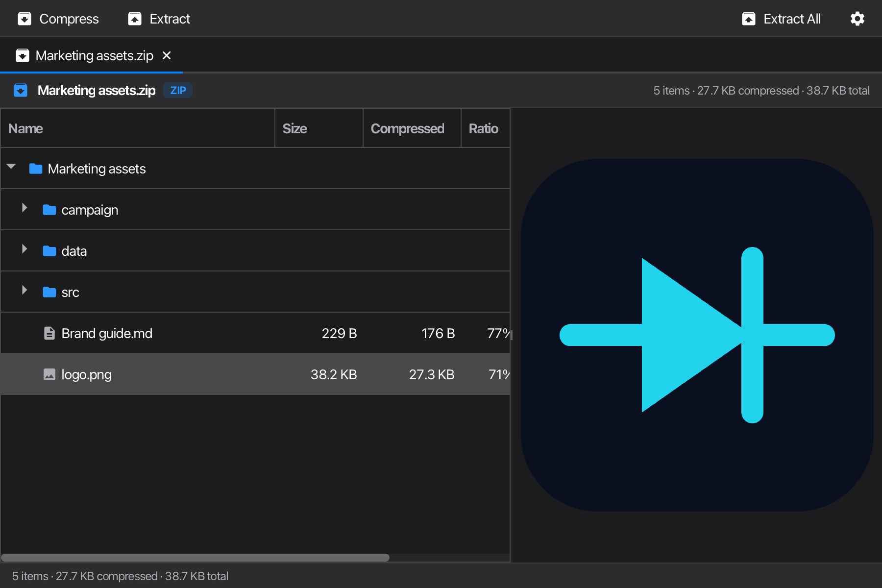Click the 71% ratio value
The width and height of the screenshot is (882, 588).
(499, 374)
